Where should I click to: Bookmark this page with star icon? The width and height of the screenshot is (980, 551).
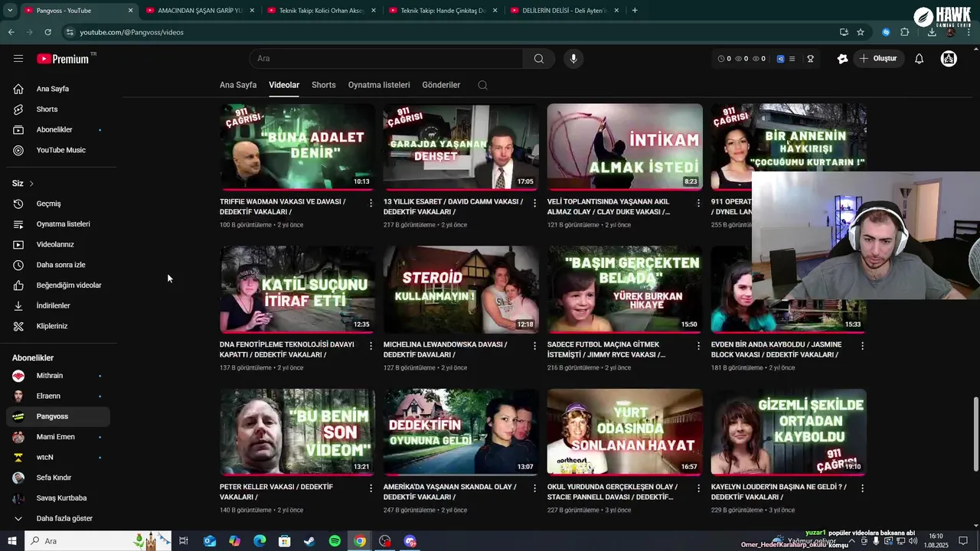pos(861,32)
